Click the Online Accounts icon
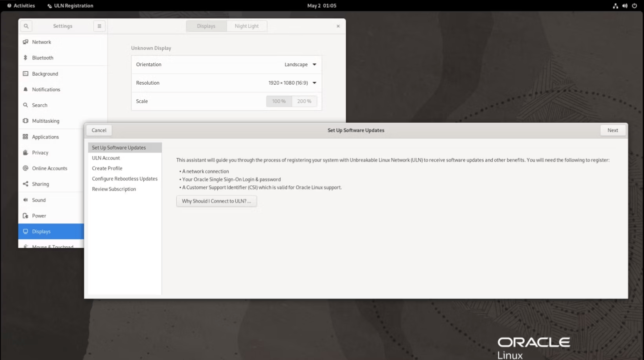 click(x=25, y=168)
